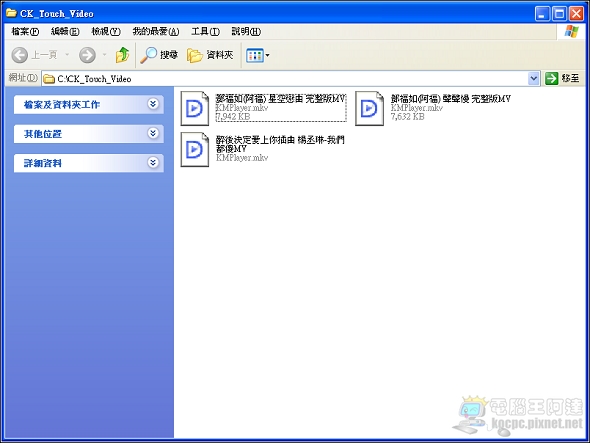Open the 檢視(V) menu
Image resolution: width=590 pixels, height=443 pixels.
click(x=106, y=32)
